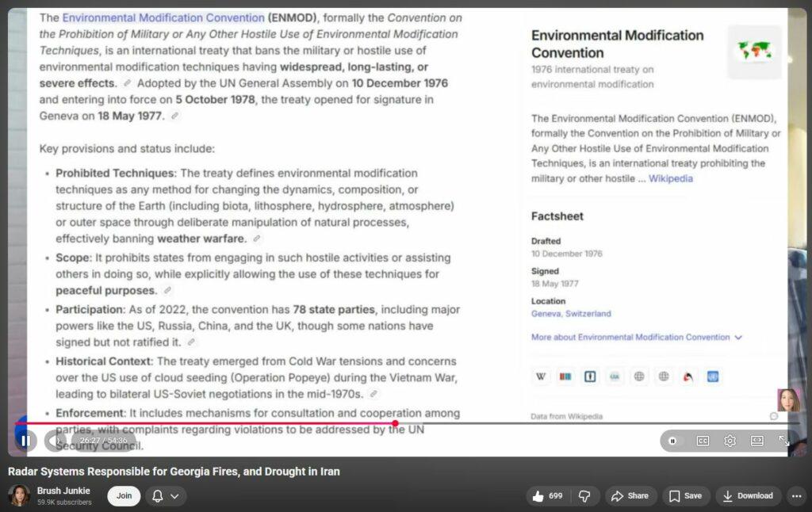Click citation link icon after 'mid-1970s.'
This screenshot has height=512, width=812.
373,394
